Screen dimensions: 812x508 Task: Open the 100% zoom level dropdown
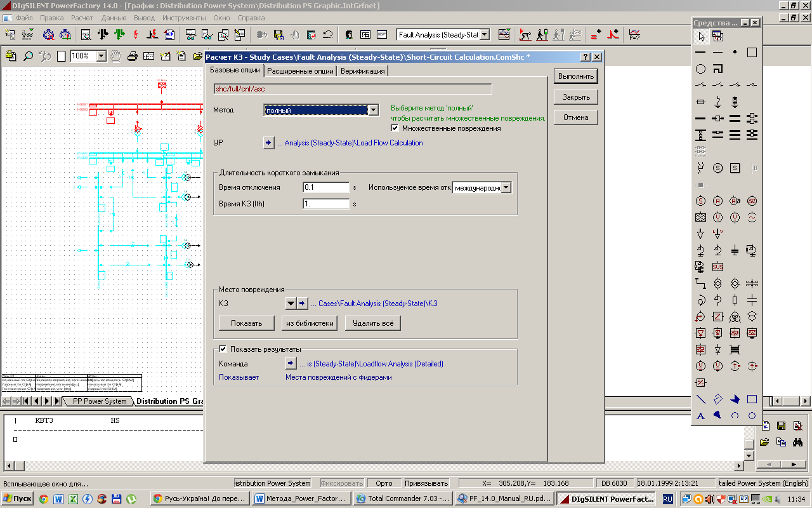click(101, 56)
